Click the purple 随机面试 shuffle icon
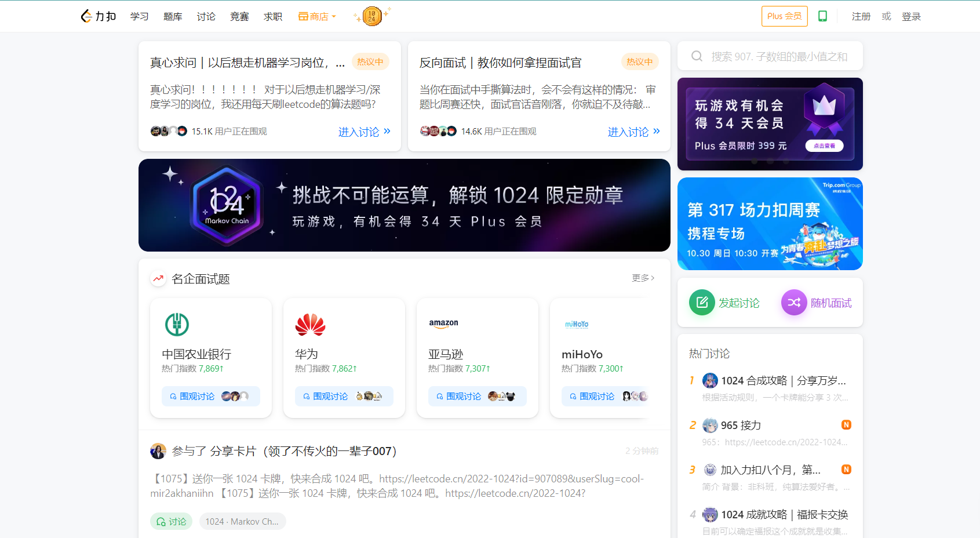 pos(794,302)
